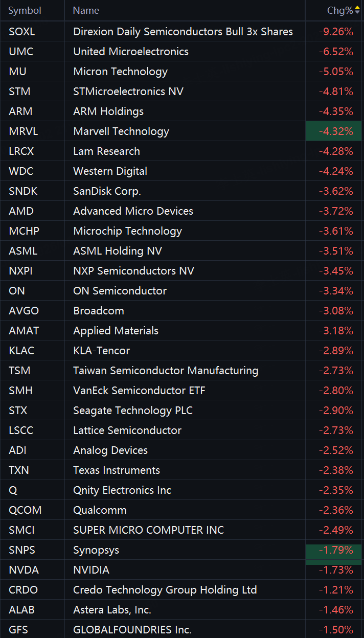
Task: Open Micron Technology in the list
Action: coord(182,72)
